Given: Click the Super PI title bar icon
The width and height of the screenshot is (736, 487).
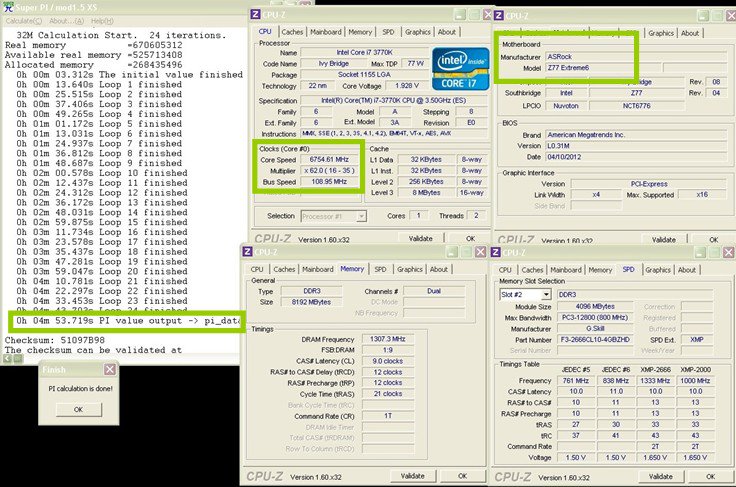Looking at the screenshot, I should [x=6, y=6].
